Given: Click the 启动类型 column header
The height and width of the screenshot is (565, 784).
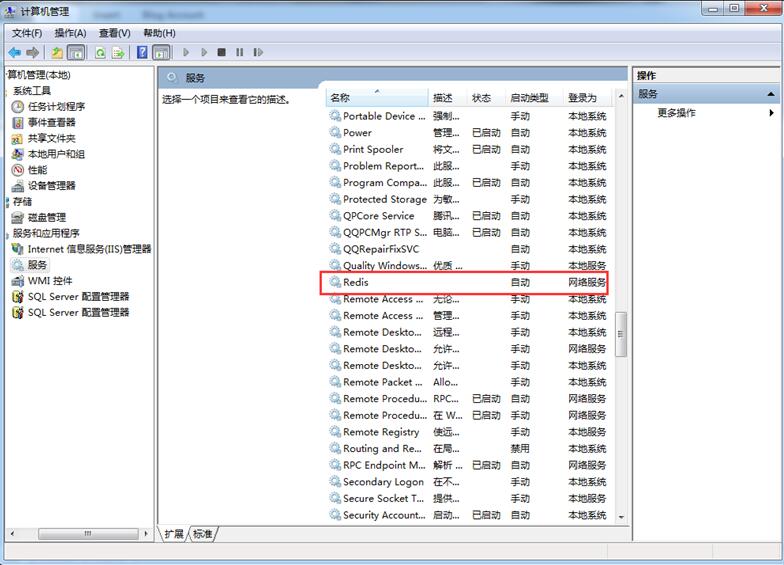Looking at the screenshot, I should 529,98.
